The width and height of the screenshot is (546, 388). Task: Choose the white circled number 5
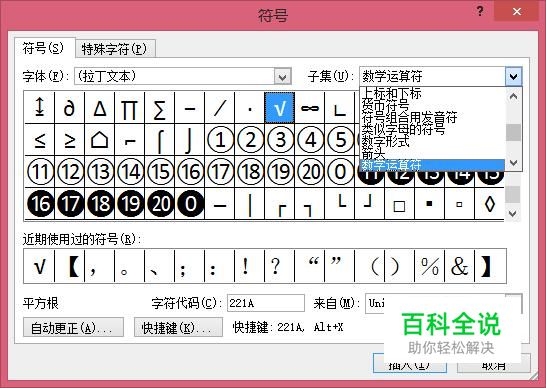(340, 140)
